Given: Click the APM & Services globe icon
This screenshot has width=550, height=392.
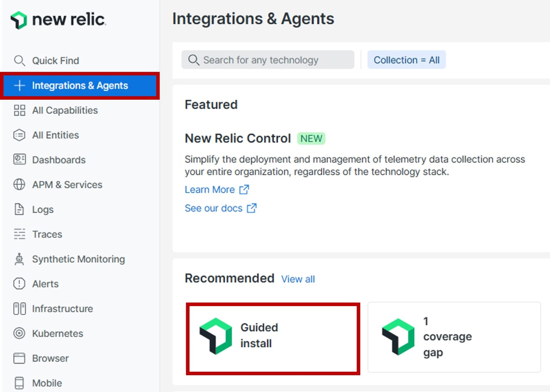Looking at the screenshot, I should click(19, 185).
